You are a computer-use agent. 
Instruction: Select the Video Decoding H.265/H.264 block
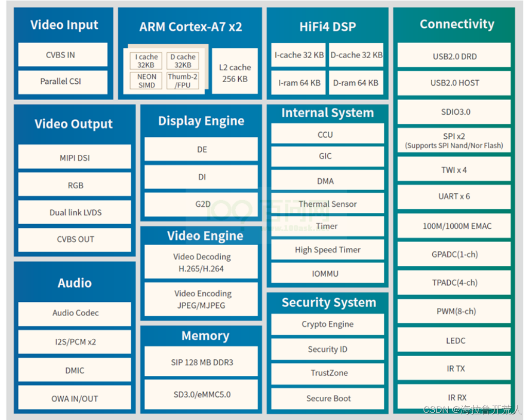[x=201, y=262]
